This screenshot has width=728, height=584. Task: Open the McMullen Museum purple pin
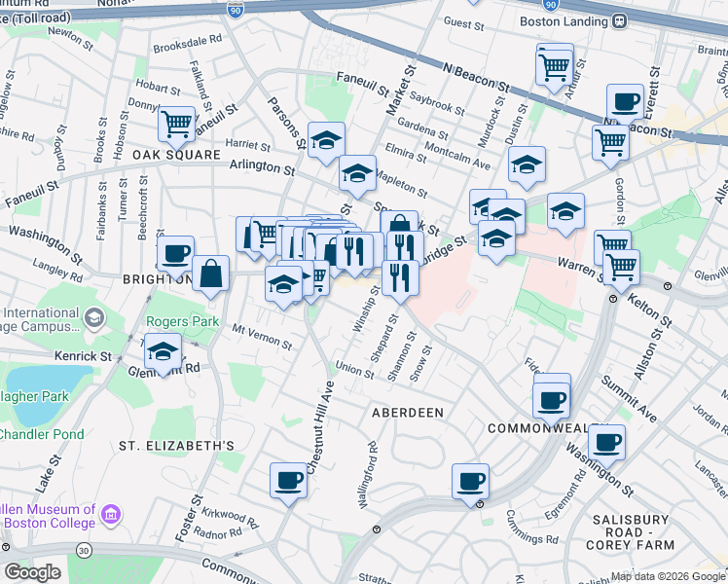click(x=111, y=514)
